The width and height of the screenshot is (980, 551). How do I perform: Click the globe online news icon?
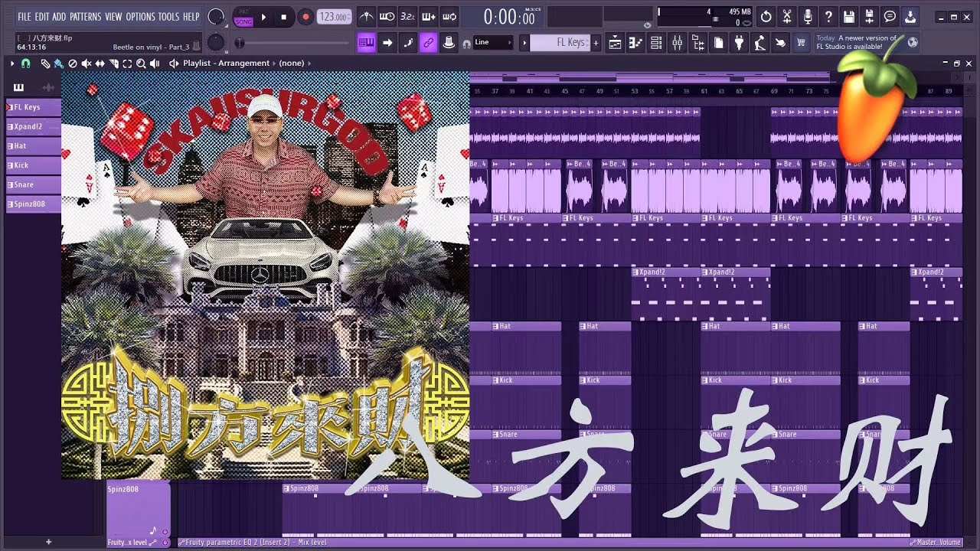(x=912, y=43)
